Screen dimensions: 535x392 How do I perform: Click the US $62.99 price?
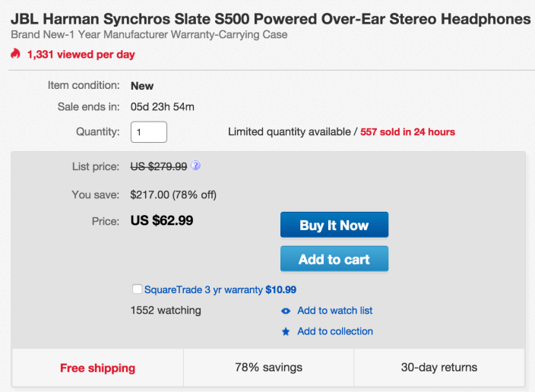click(162, 222)
